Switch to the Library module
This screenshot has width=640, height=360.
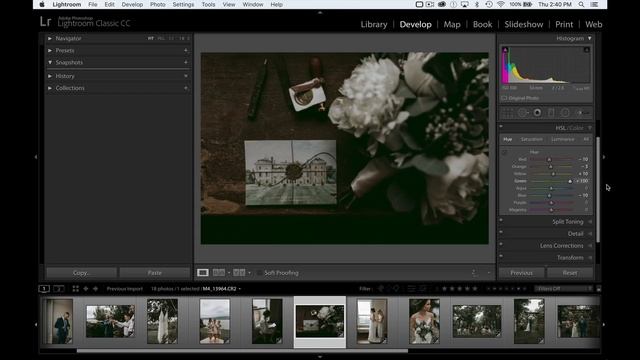coord(373,24)
